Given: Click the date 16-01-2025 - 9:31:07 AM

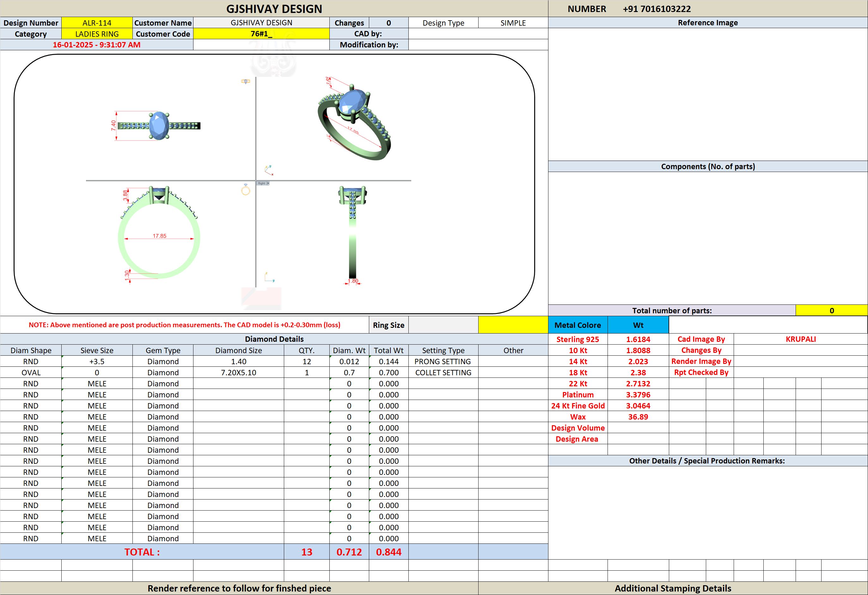Looking at the screenshot, I should 97,45.
